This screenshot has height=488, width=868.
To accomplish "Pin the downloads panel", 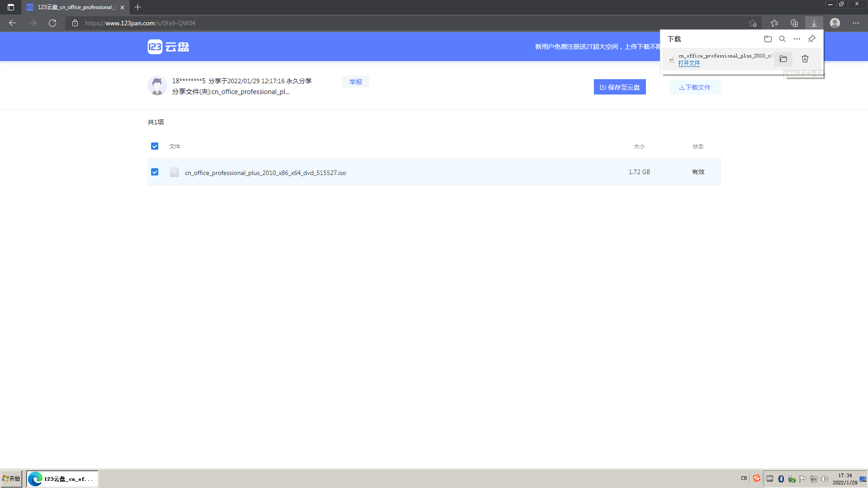I will [811, 39].
